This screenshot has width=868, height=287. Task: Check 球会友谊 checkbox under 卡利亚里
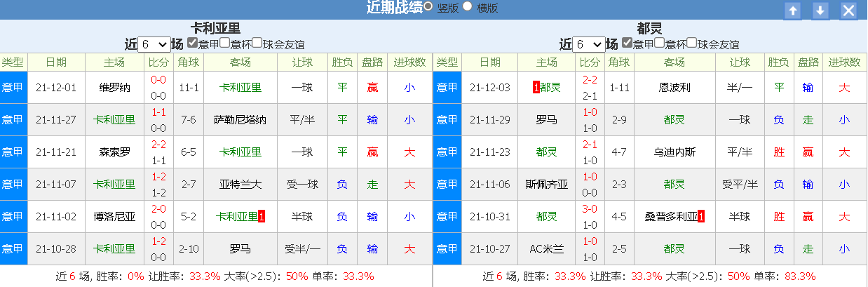pyautogui.click(x=257, y=43)
